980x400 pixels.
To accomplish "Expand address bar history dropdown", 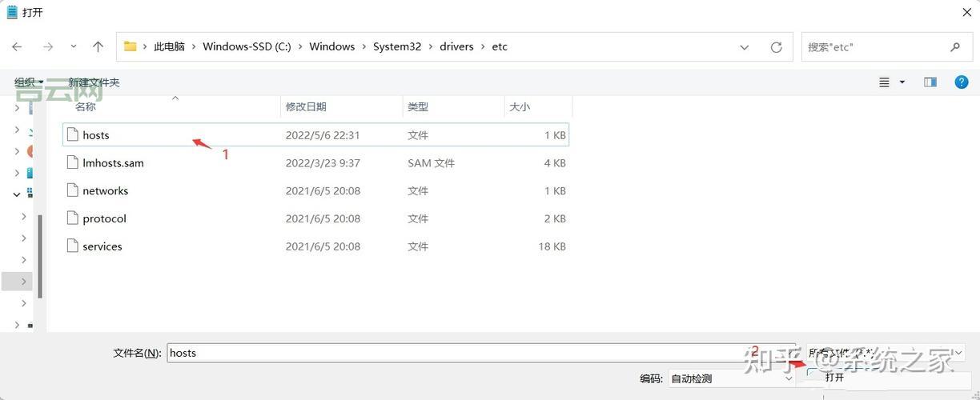I will click(x=745, y=47).
